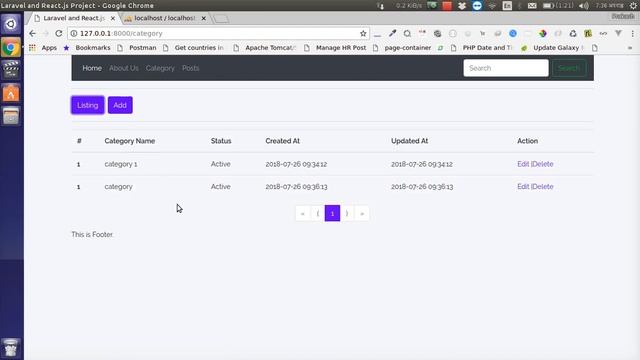Click the Status column header
This screenshot has height=360, width=640.
[x=221, y=141]
